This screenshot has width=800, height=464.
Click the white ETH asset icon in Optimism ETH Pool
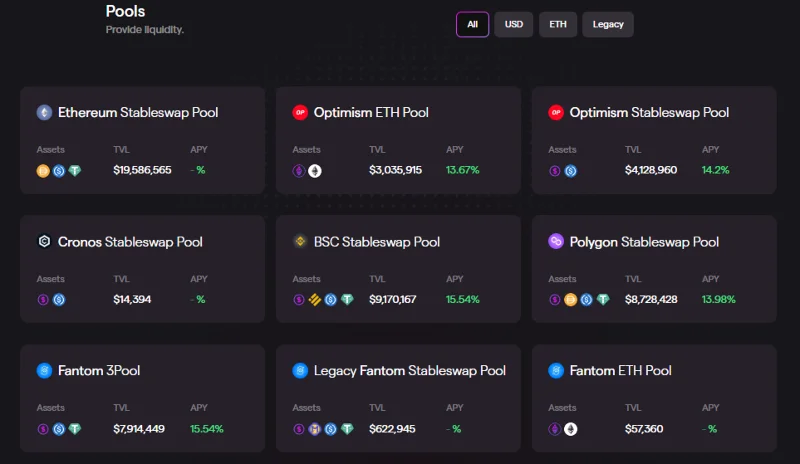pos(315,171)
